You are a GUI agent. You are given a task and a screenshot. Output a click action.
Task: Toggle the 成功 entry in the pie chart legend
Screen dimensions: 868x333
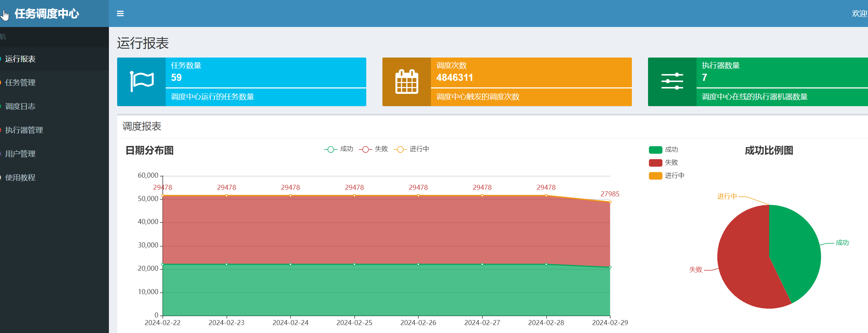click(663, 150)
